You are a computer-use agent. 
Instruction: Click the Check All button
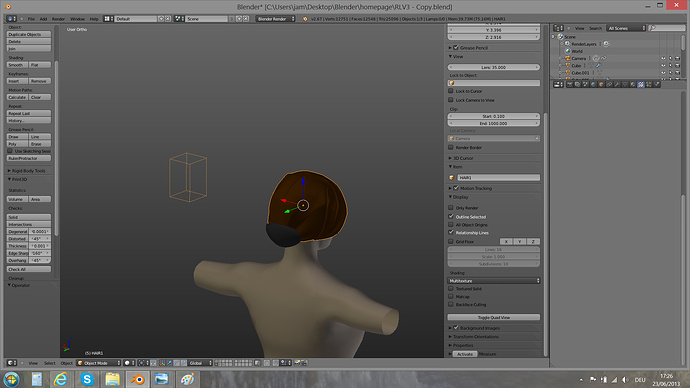coord(29,269)
